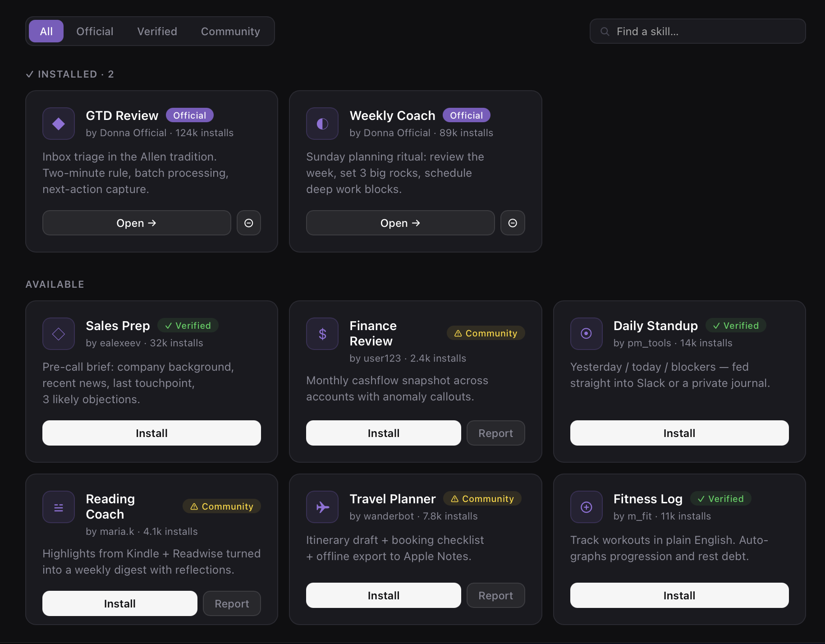Report the Reading Coach skill
825x644 pixels.
point(232,603)
